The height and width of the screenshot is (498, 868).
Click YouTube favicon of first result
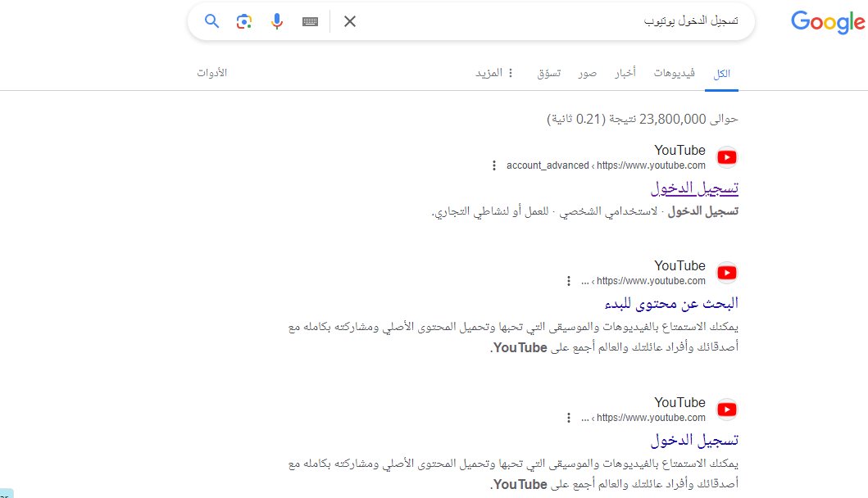(727, 157)
